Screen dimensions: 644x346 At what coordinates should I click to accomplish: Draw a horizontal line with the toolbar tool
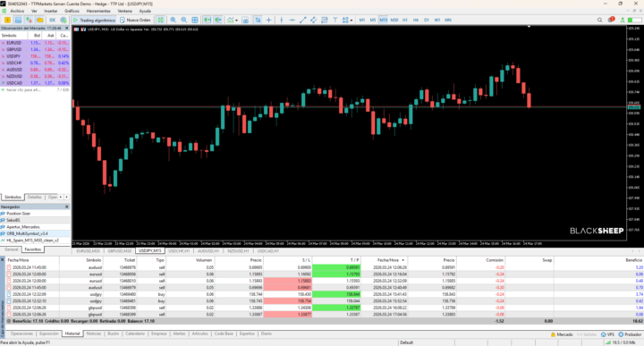[292, 20]
